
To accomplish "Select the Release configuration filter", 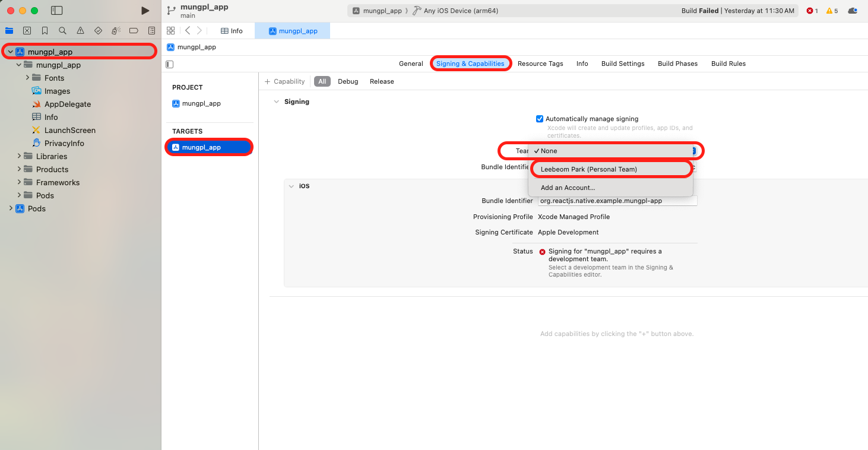I will pyautogui.click(x=382, y=81).
